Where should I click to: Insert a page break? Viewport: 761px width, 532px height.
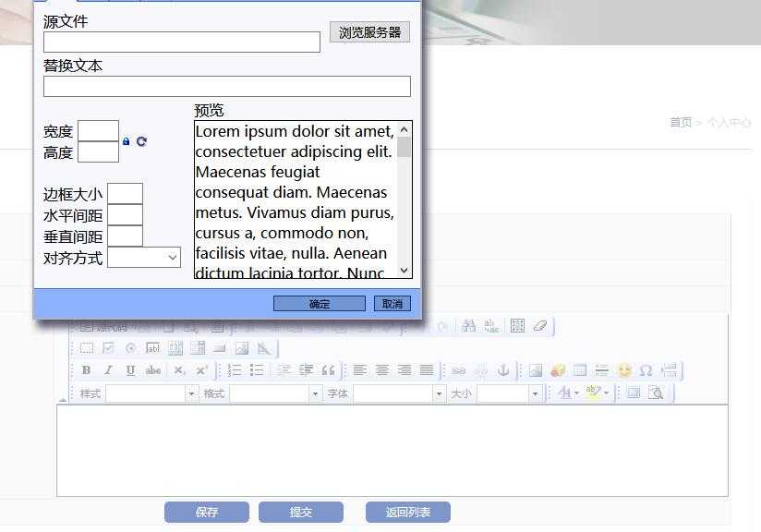[x=669, y=370]
